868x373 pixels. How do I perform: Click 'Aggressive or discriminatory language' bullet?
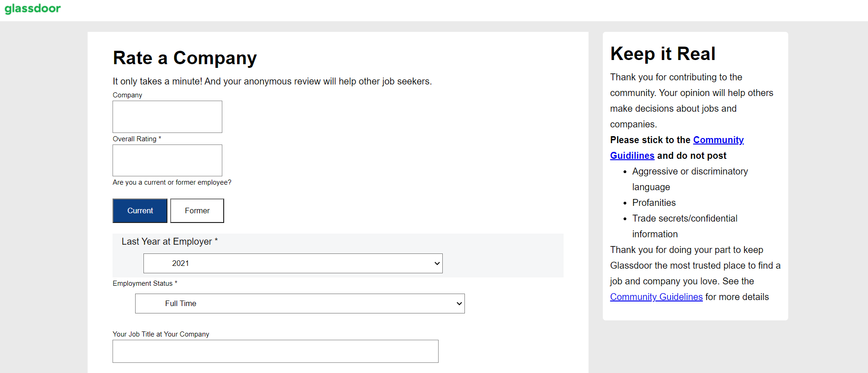[690, 179]
